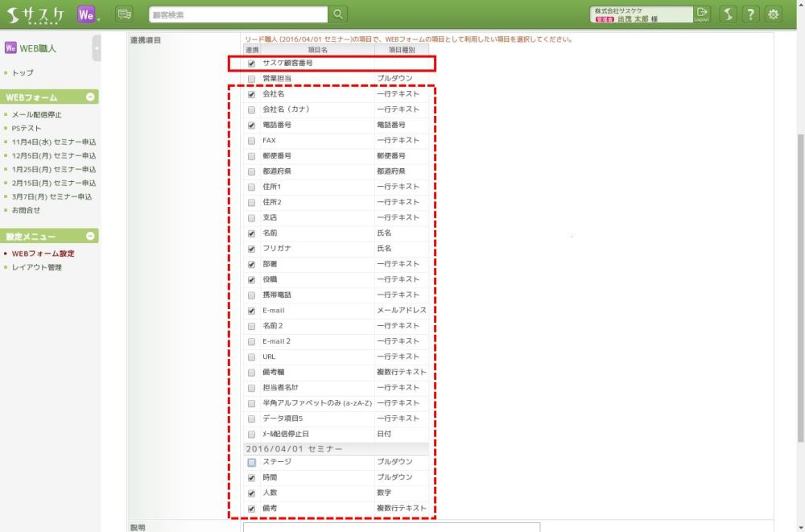This screenshot has width=805, height=532.
Task: Click the magnifier search button
Action: pyautogui.click(x=339, y=14)
